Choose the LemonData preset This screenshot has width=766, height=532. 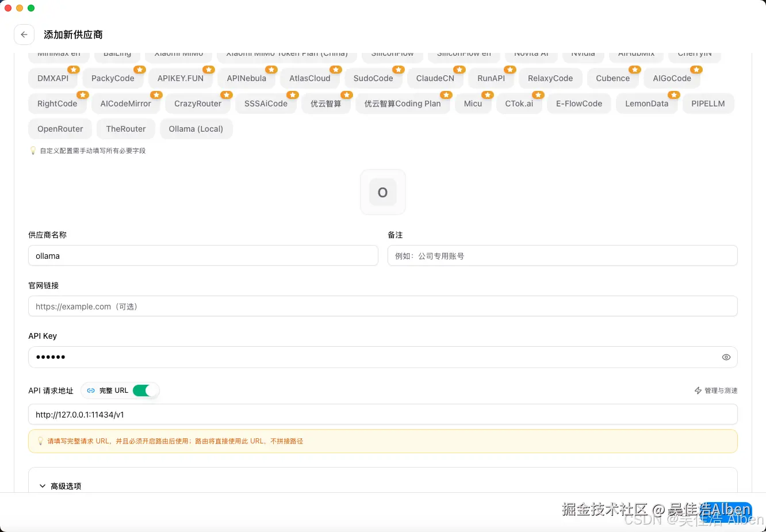(x=647, y=104)
